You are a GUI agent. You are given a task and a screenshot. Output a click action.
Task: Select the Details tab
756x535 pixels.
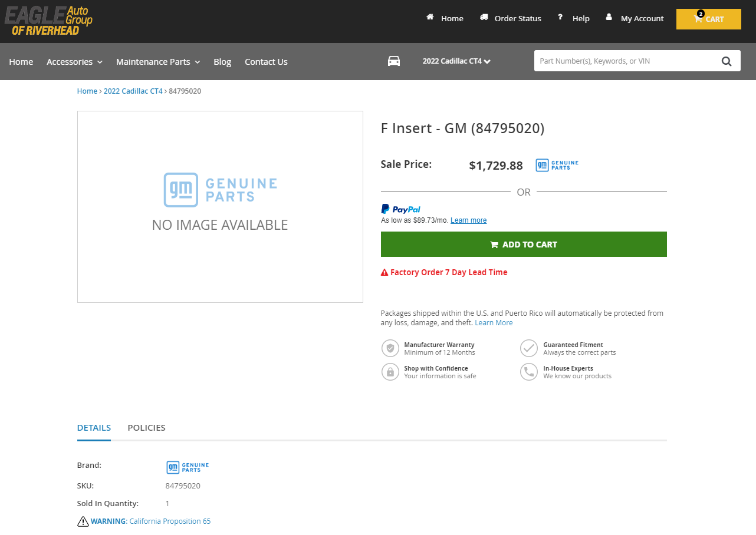94,428
